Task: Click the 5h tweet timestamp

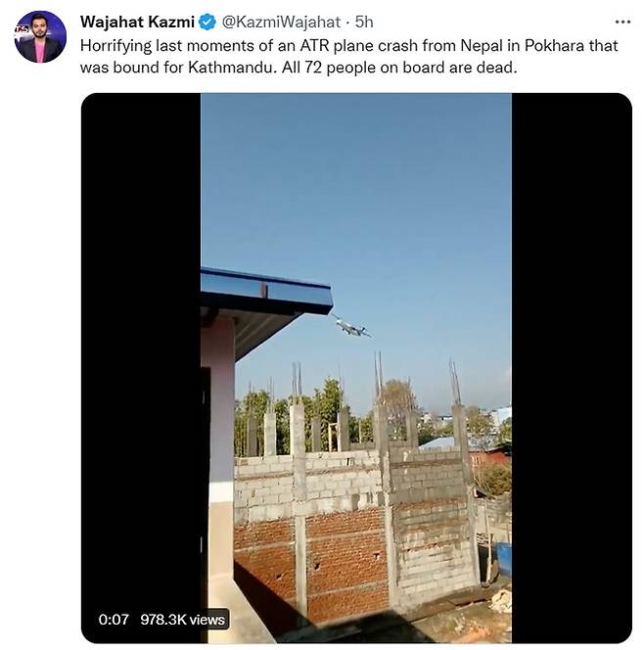Action: (364, 22)
